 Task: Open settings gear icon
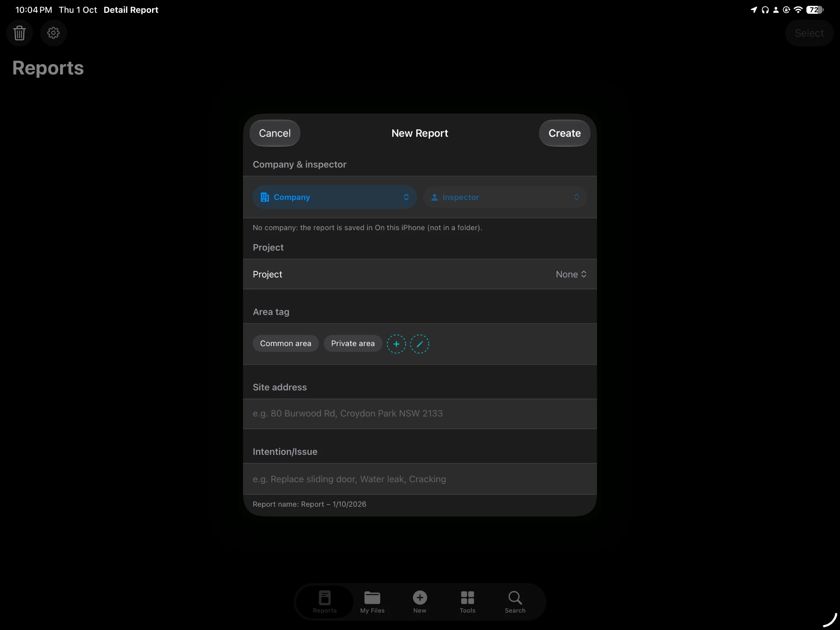coord(53,33)
